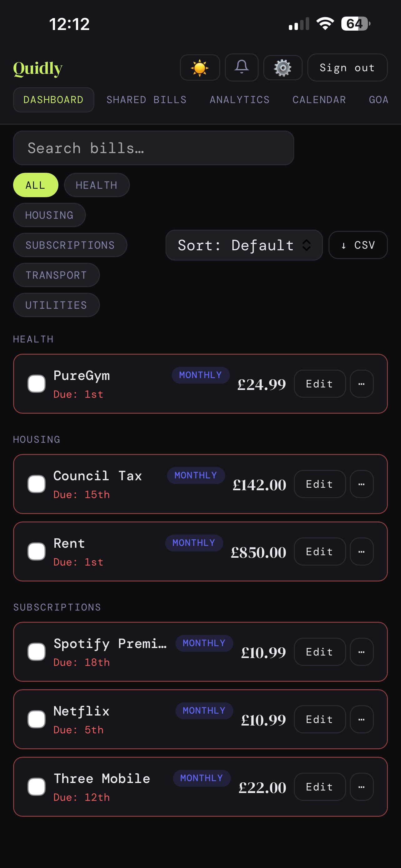Go to the Shared Bills tab

(x=146, y=100)
